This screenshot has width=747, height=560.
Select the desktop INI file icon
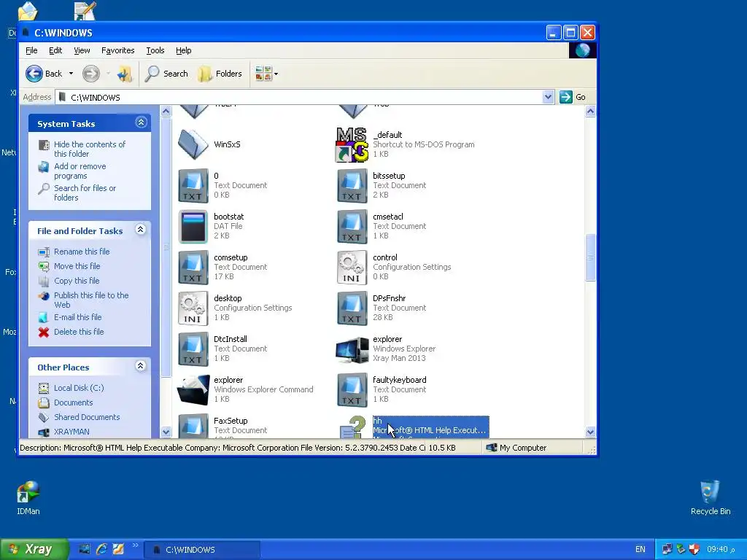pyautogui.click(x=193, y=308)
